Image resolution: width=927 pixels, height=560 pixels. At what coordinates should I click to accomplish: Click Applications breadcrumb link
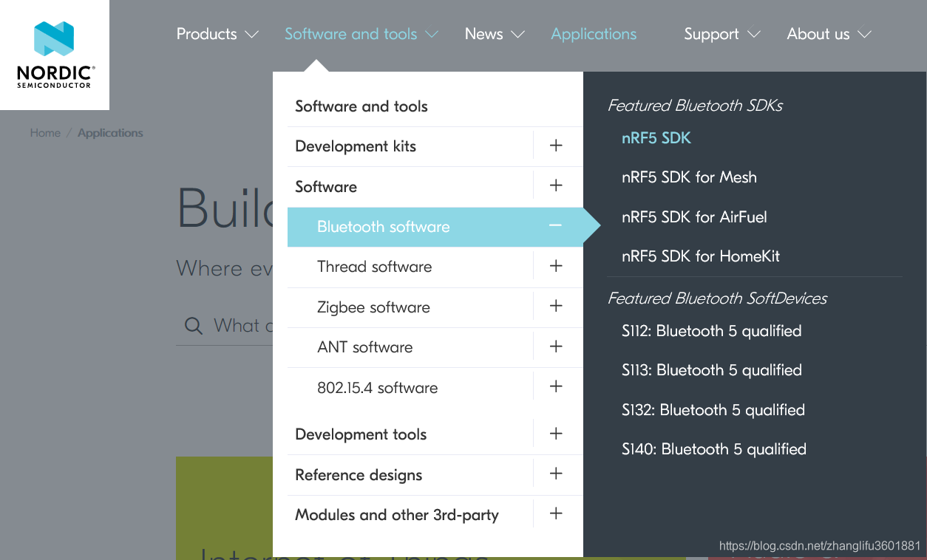tap(110, 133)
